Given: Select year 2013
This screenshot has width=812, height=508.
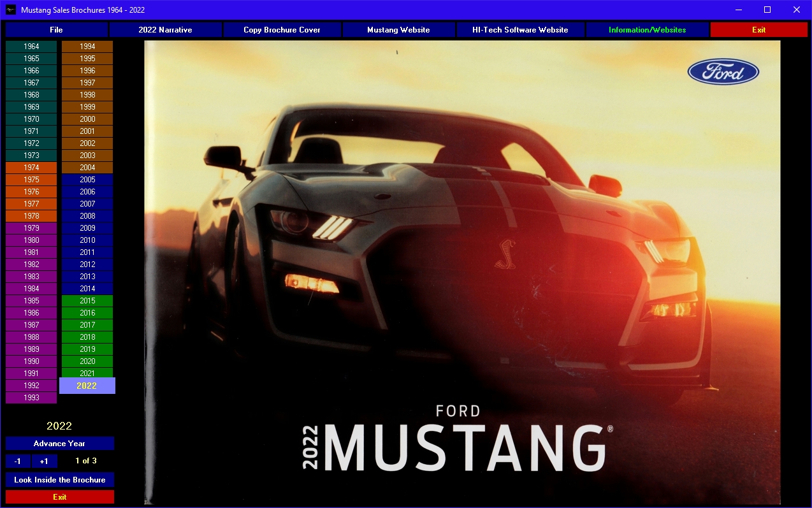Looking at the screenshot, I should [x=87, y=277].
